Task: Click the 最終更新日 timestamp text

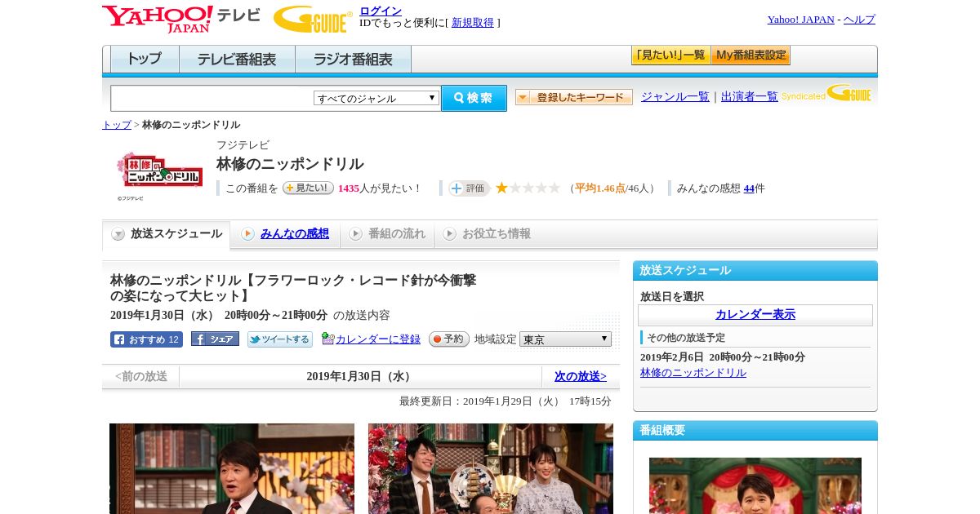Action: tap(506, 401)
